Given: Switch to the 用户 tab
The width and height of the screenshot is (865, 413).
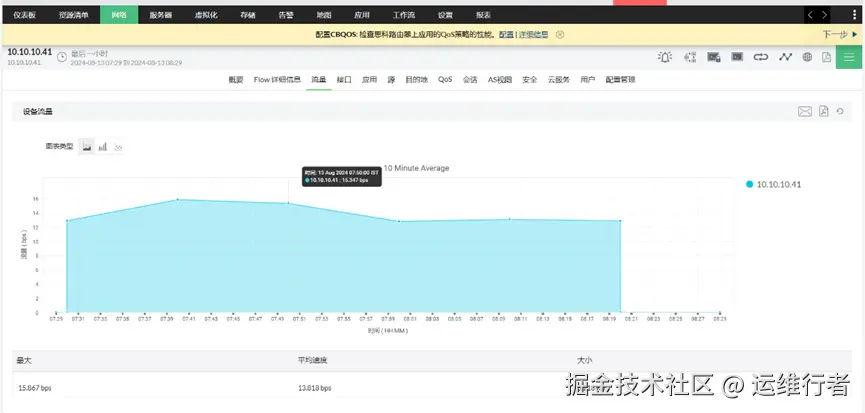Looking at the screenshot, I should (588, 79).
